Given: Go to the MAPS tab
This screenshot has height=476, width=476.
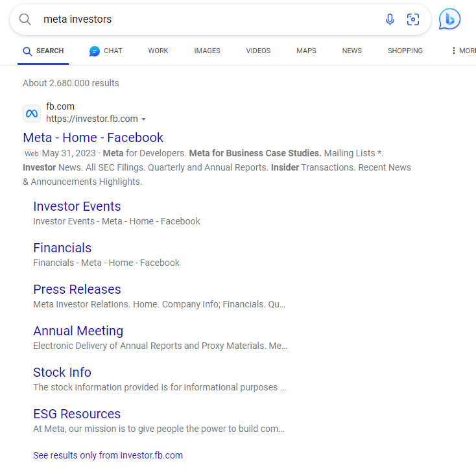Looking at the screenshot, I should click(306, 51).
